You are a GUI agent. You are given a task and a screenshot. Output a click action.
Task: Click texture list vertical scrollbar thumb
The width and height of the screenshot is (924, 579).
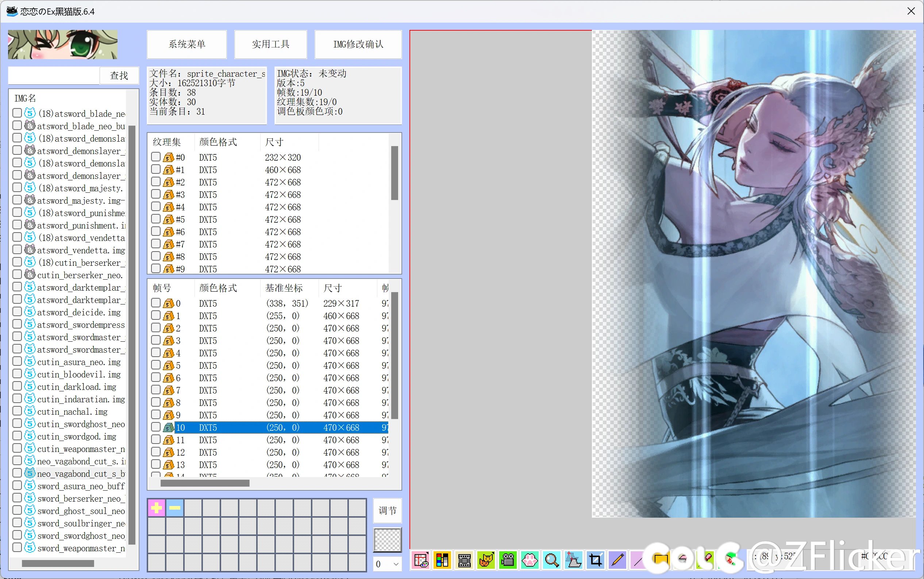click(x=394, y=173)
